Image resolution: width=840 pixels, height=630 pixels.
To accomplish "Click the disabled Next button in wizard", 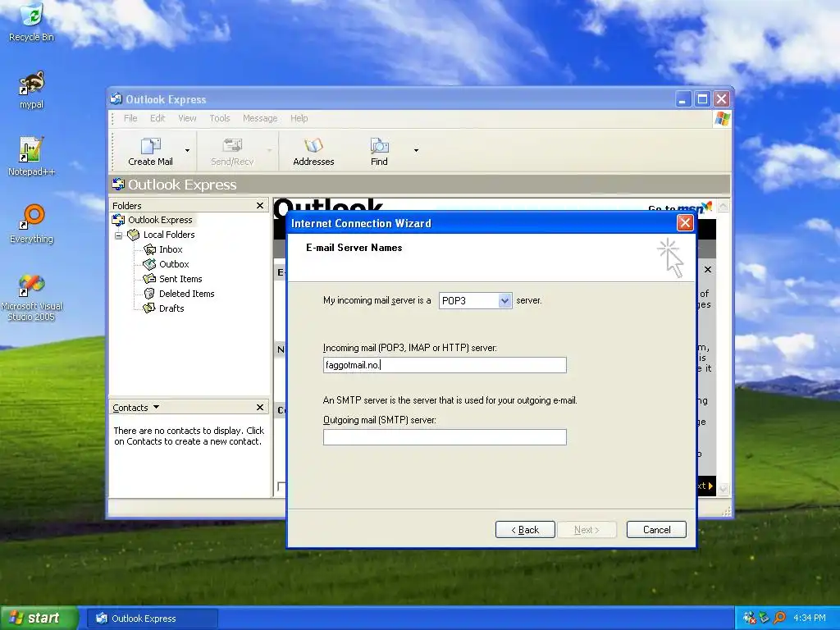I will 587,530.
